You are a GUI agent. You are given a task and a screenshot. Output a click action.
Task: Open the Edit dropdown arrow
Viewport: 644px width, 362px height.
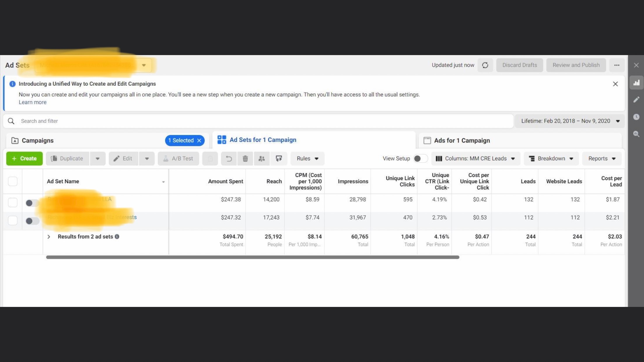(x=147, y=159)
